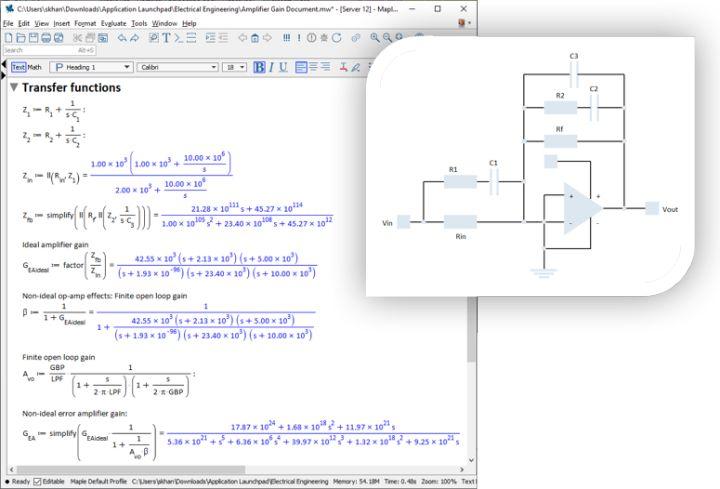Restart the Maple server with the circular arrow
720x489 pixels.
[337, 38]
